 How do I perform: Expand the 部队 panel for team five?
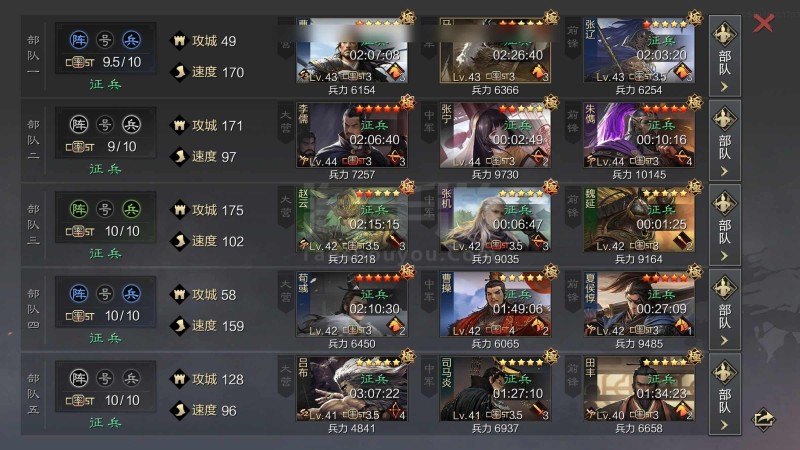pos(724,394)
